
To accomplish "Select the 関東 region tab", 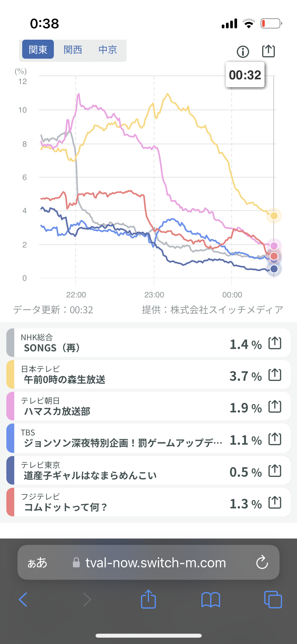I will (38, 49).
